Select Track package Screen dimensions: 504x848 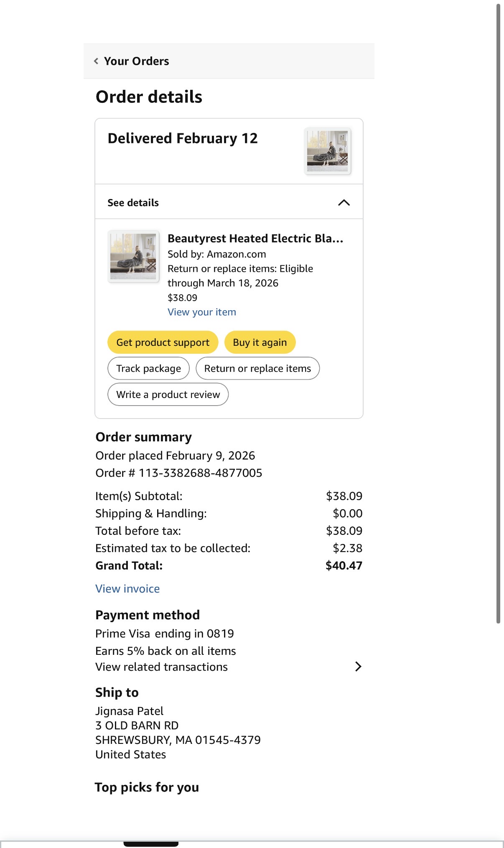coord(149,368)
